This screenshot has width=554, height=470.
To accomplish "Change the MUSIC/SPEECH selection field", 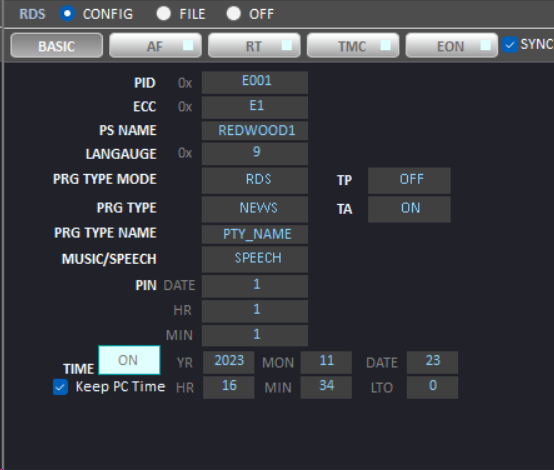I will click(255, 259).
